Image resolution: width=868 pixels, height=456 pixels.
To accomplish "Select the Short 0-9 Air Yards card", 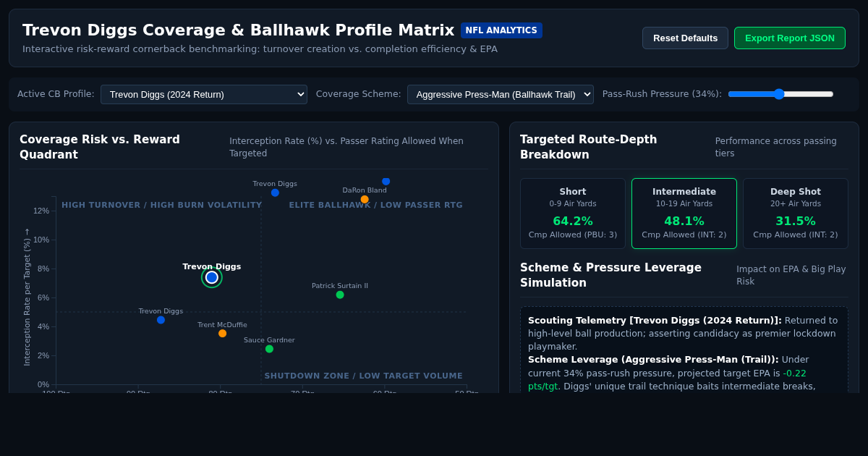I will pyautogui.click(x=573, y=214).
